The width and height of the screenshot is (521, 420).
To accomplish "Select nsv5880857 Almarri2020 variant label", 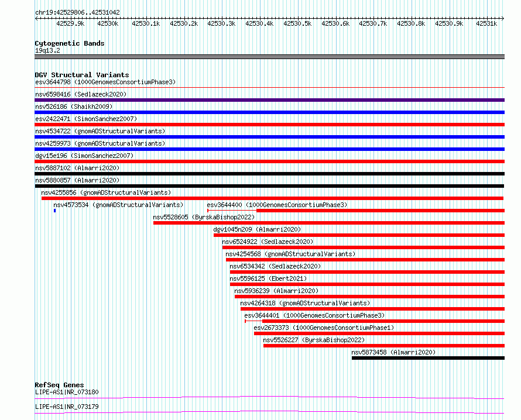I will pyautogui.click(x=77, y=180).
